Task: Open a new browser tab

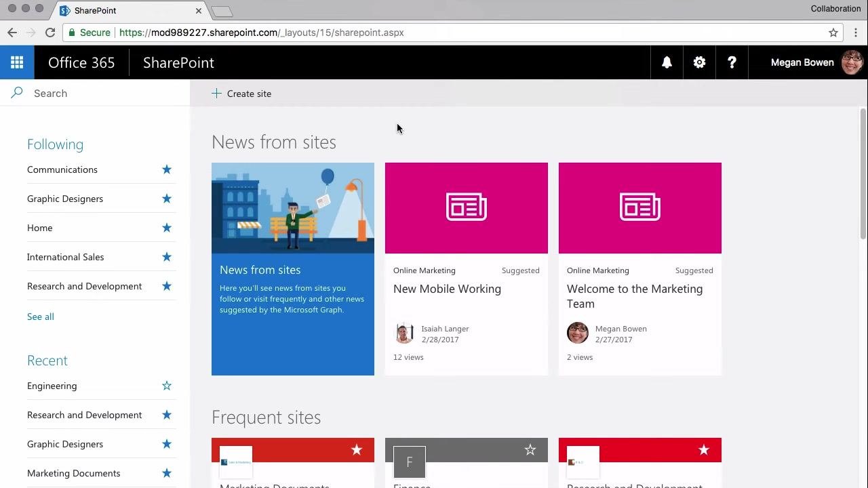Action: coord(222,12)
